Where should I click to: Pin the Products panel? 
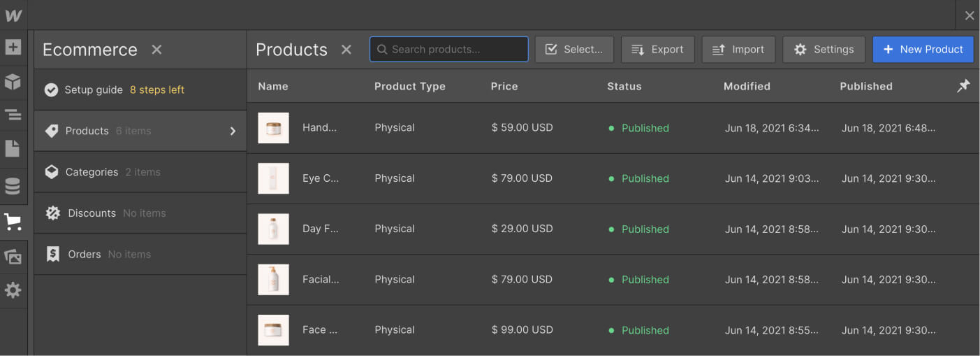(x=963, y=86)
